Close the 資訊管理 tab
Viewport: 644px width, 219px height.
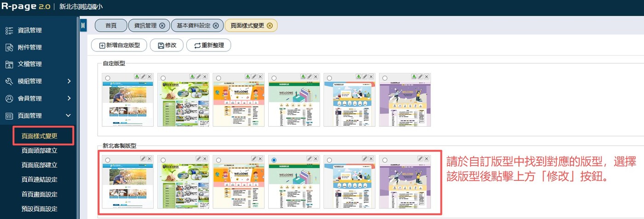coord(162,26)
